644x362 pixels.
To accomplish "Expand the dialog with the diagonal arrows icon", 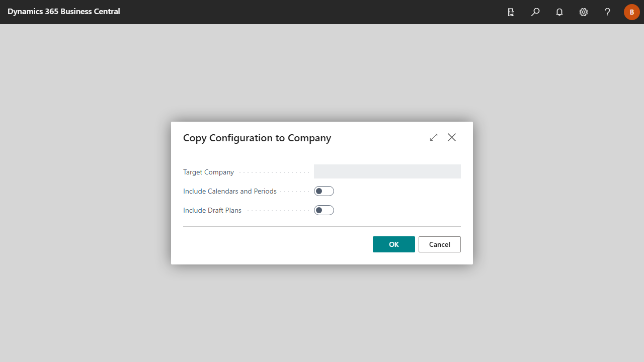I will coord(434,137).
